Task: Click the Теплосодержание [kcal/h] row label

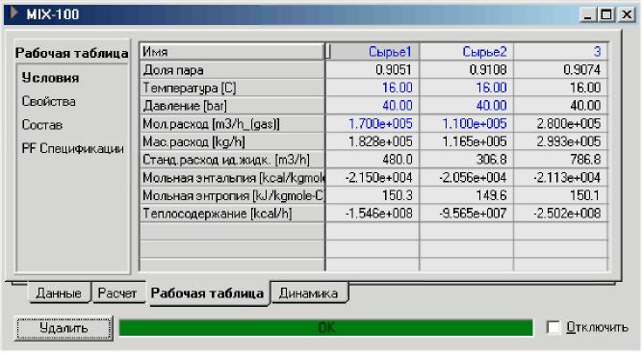Action: coord(232,214)
